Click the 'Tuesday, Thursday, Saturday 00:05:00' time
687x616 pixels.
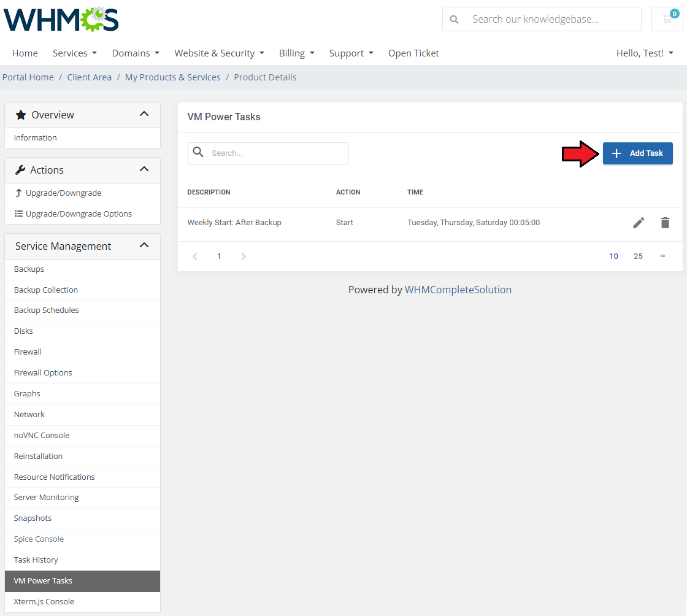tap(474, 223)
